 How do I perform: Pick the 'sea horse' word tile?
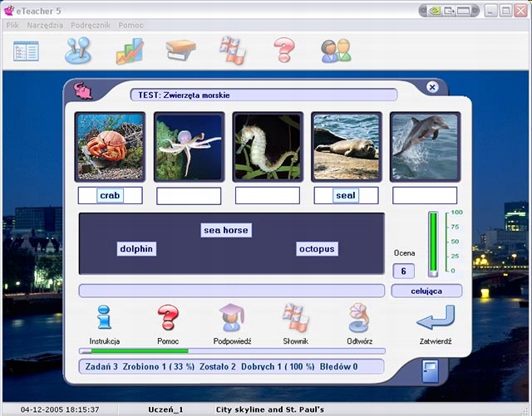[x=225, y=230]
